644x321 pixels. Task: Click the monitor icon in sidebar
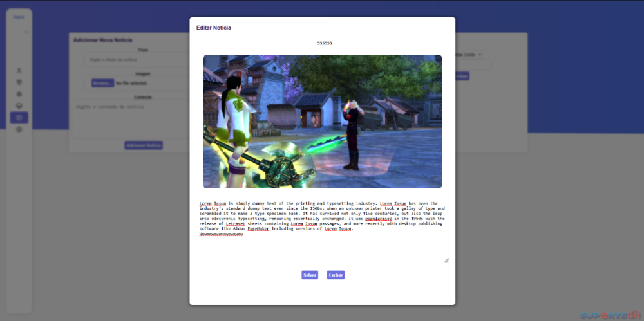19,105
